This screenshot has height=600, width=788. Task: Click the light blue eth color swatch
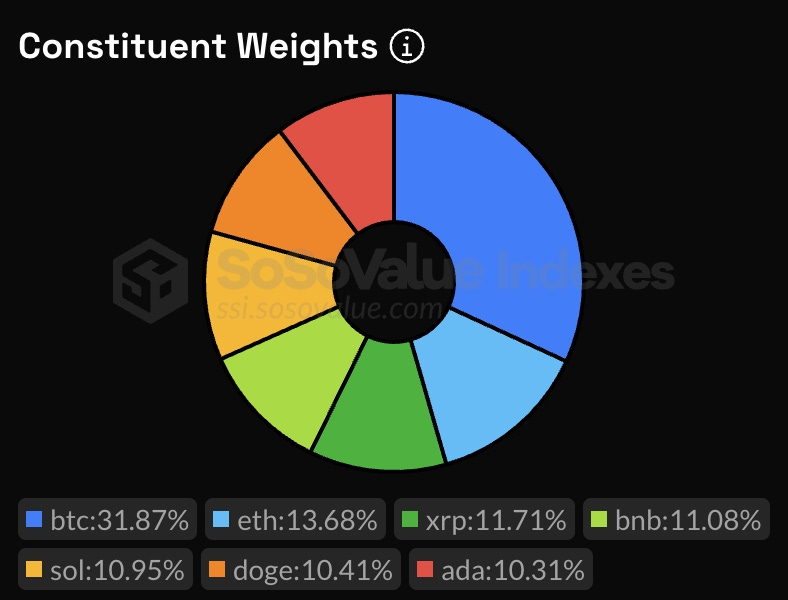221,519
